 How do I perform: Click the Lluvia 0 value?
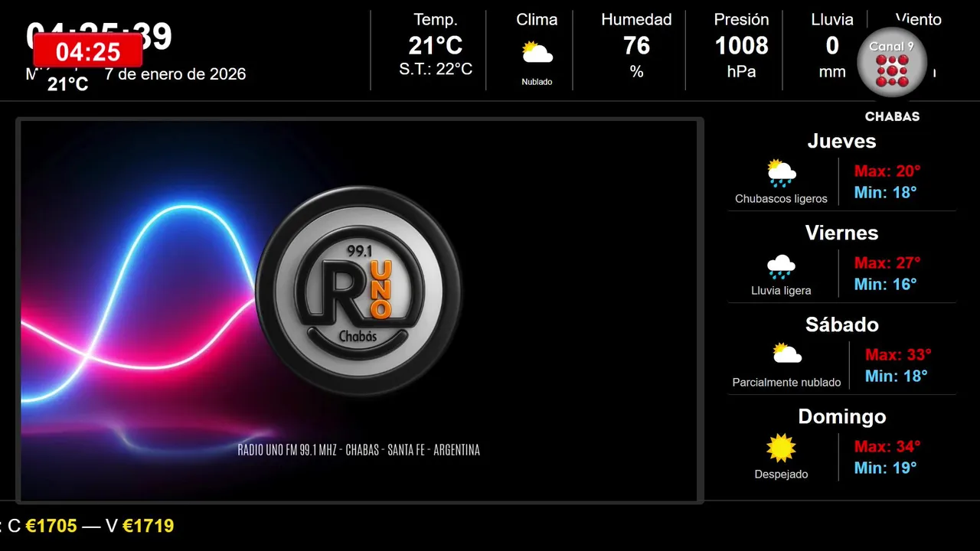click(832, 46)
